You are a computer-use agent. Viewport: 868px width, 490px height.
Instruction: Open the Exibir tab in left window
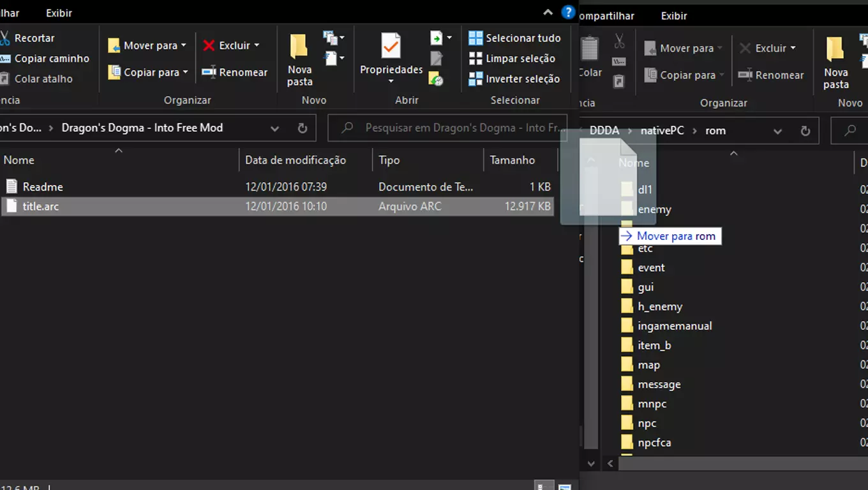click(59, 13)
